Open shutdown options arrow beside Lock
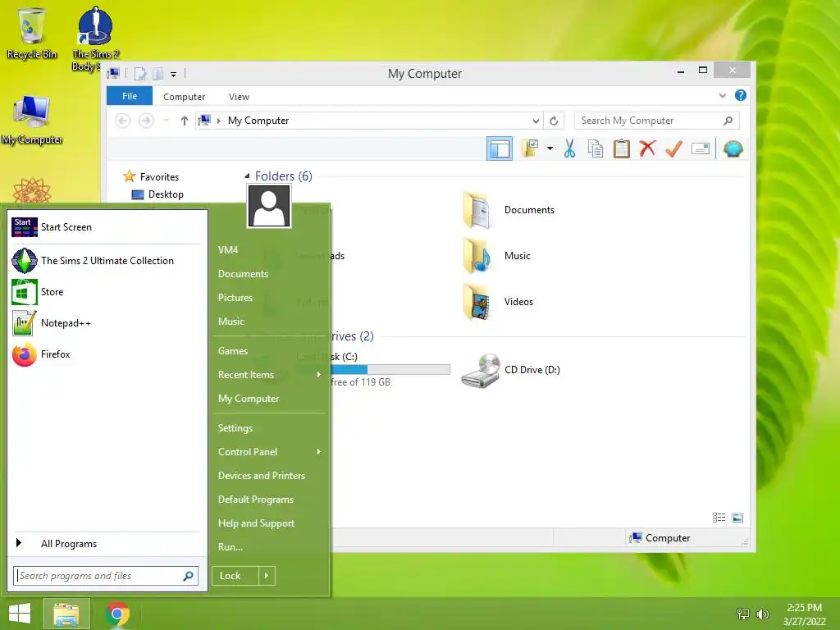The width and height of the screenshot is (840, 630). coord(267,576)
